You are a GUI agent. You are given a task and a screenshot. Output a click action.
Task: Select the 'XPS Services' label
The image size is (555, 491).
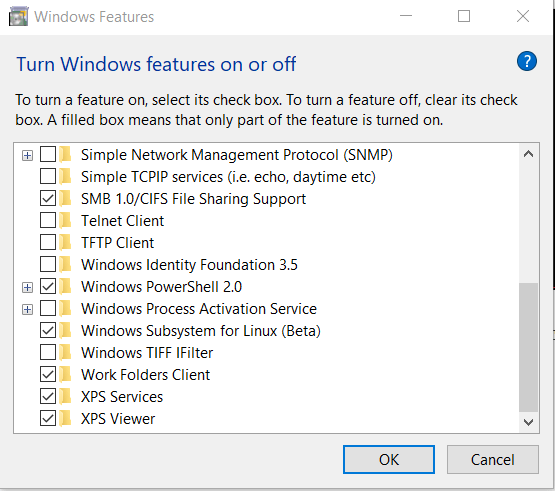click(x=122, y=397)
